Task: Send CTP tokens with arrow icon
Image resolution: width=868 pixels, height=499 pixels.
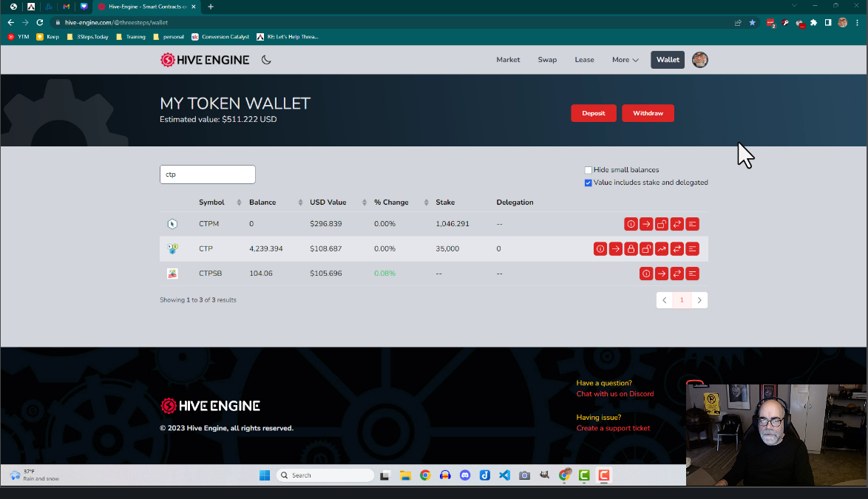Action: pyautogui.click(x=616, y=249)
